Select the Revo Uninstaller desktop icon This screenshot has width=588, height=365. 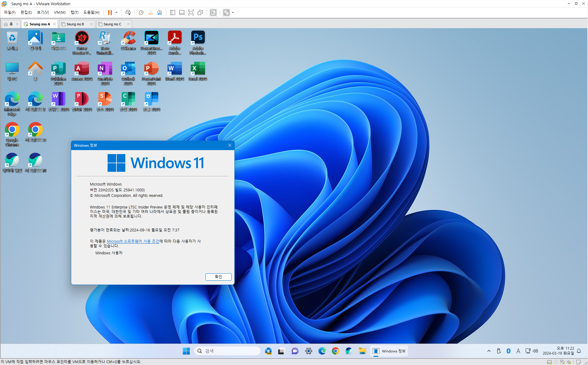point(105,42)
